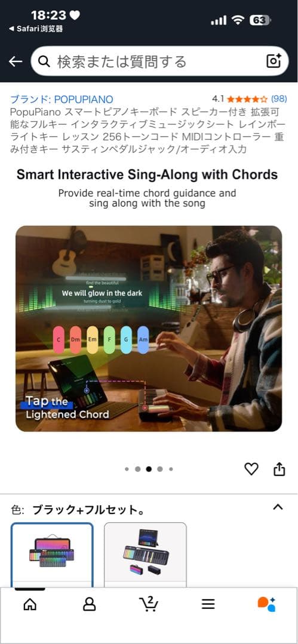
Task: Tap the share icon below the product image
Action: (279, 469)
